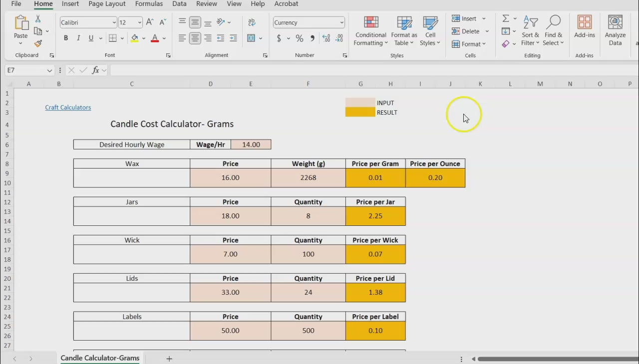This screenshot has height=364, width=639.
Task: Toggle Italic formatting
Action: click(78, 38)
